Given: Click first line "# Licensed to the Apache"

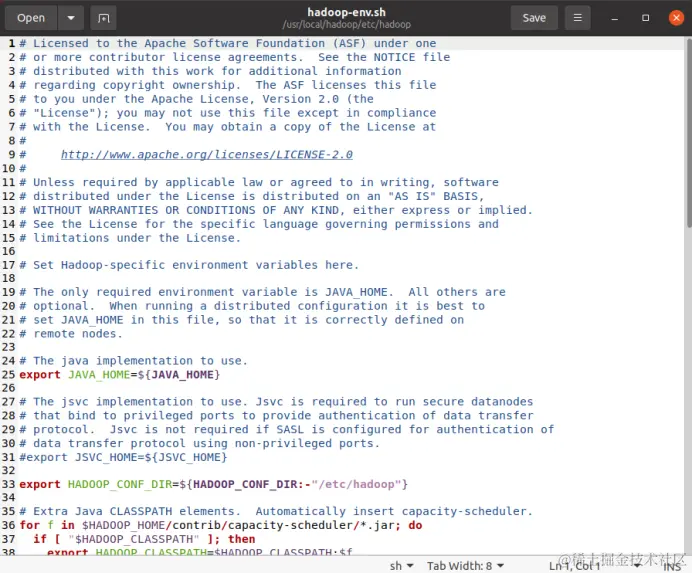Looking at the screenshot, I should pos(228,43).
